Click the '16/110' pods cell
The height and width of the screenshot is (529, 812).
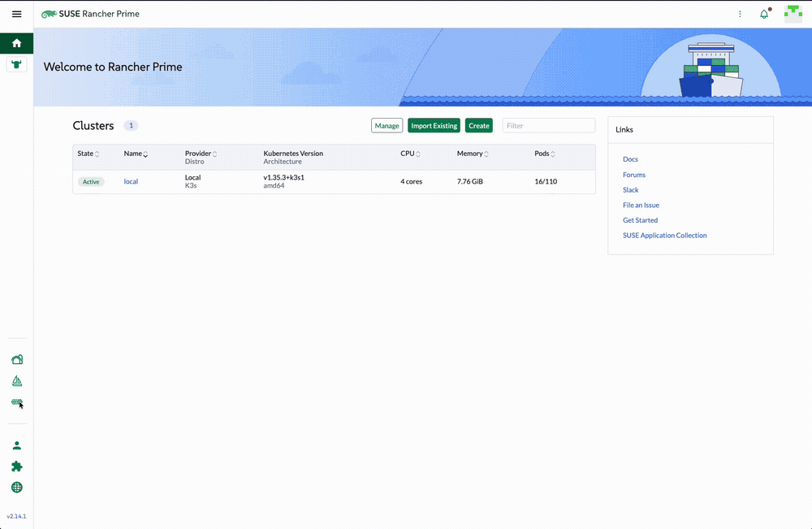(546, 181)
